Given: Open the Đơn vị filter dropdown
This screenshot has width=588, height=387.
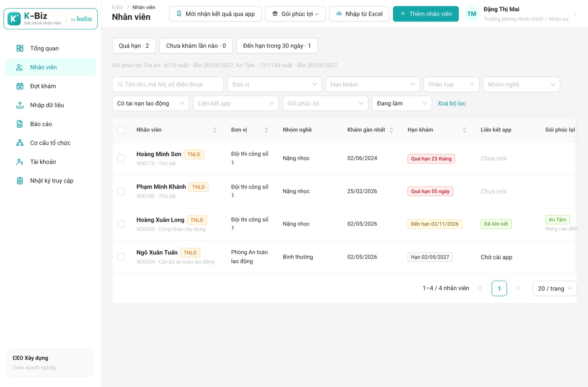Looking at the screenshot, I should coord(275,84).
